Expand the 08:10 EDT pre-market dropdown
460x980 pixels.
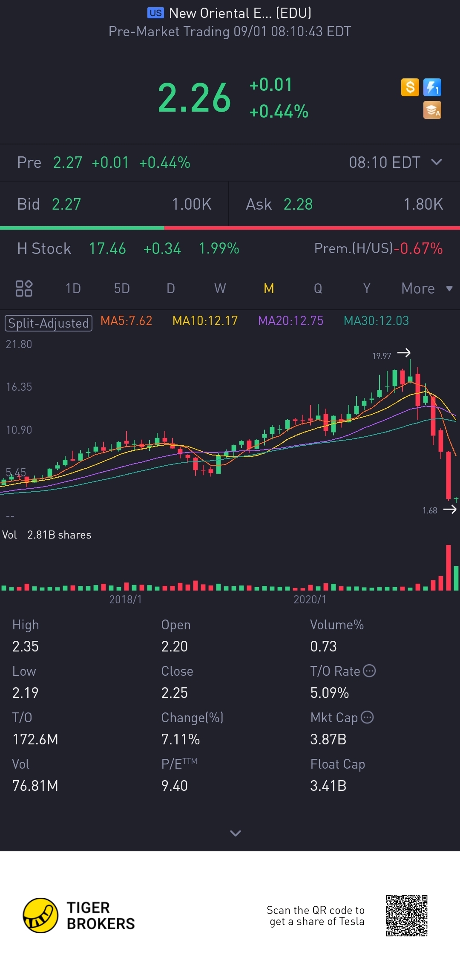pyautogui.click(x=437, y=162)
